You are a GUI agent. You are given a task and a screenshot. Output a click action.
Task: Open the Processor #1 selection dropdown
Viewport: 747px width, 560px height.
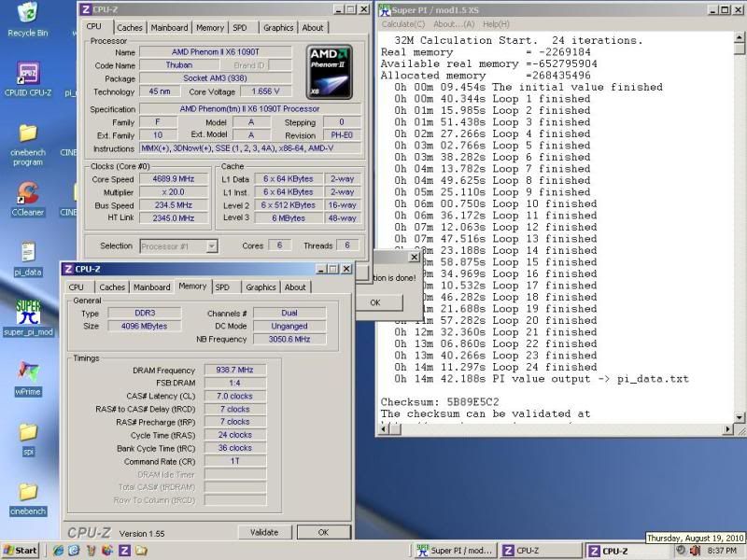(x=213, y=246)
